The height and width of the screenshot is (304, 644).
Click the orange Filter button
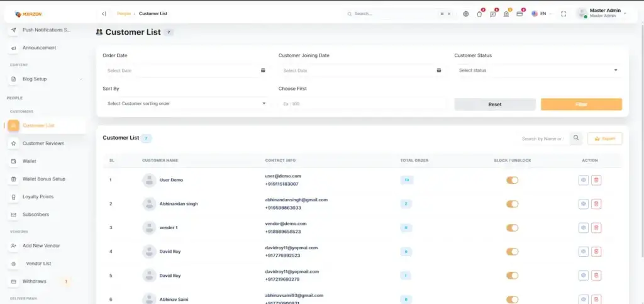coord(581,104)
